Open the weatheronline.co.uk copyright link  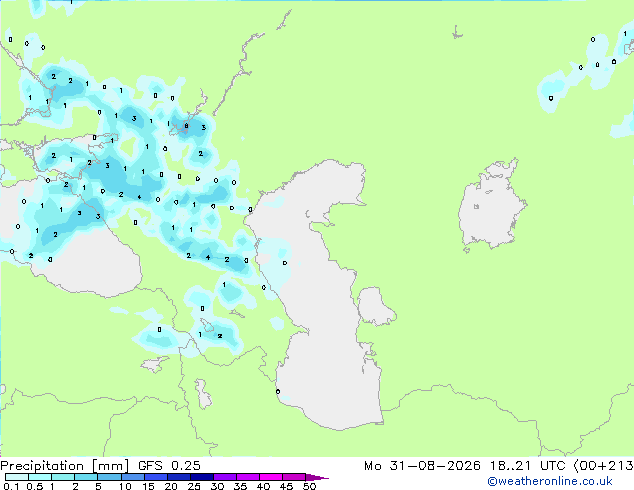point(549,482)
